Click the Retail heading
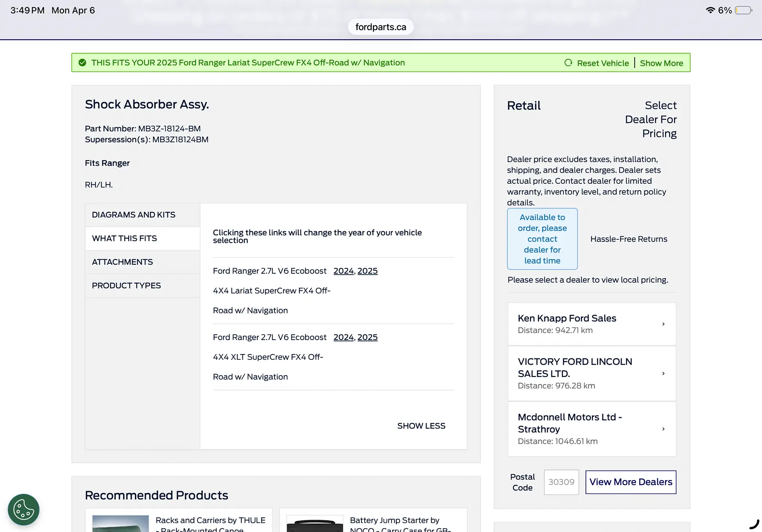The width and height of the screenshot is (762, 532). click(524, 106)
